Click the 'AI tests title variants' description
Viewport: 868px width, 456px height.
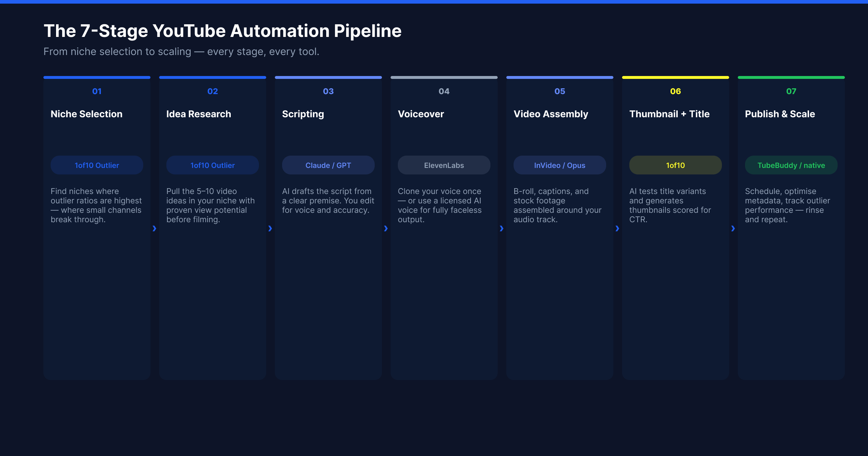[670, 205]
